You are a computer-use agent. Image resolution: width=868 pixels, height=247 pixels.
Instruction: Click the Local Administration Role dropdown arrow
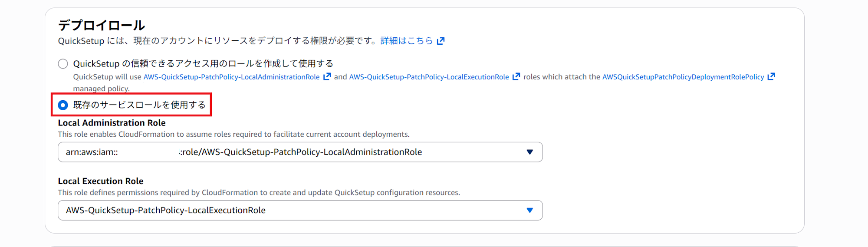[529, 152]
